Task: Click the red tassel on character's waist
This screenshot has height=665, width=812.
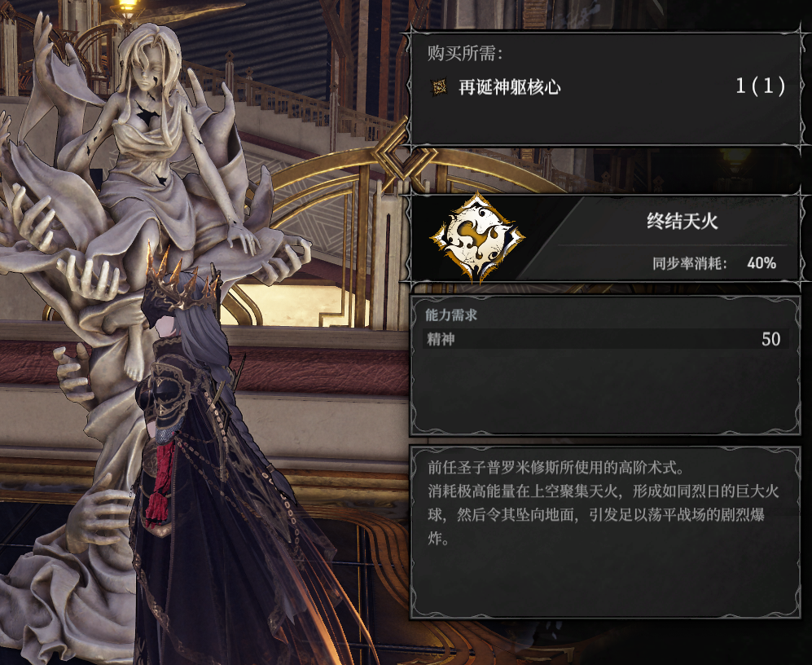Action: (x=157, y=483)
